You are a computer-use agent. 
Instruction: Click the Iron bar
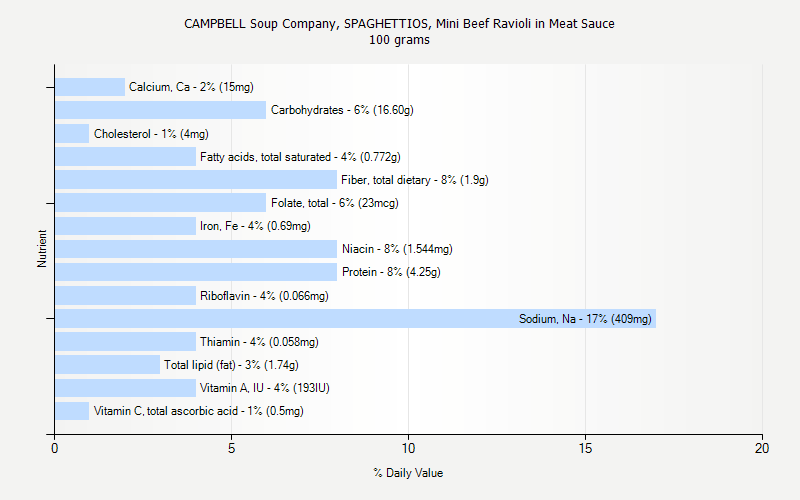click(x=126, y=226)
